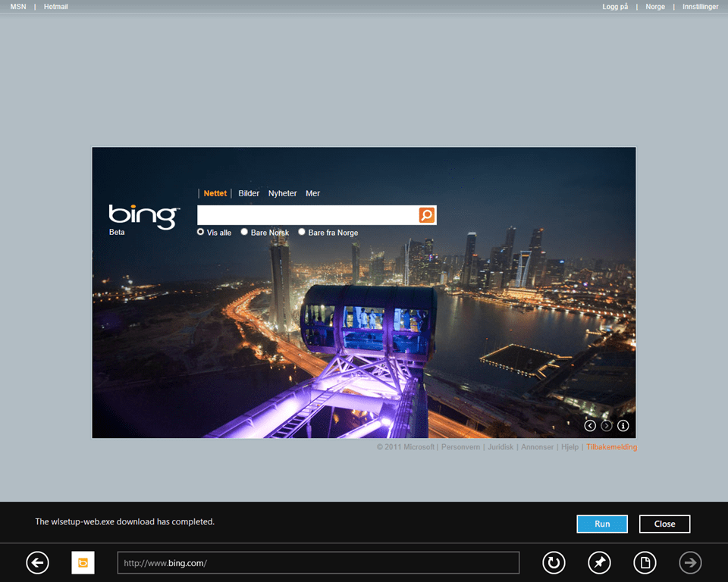
Task: Click the Bing site favicon tile
Action: (x=83, y=563)
